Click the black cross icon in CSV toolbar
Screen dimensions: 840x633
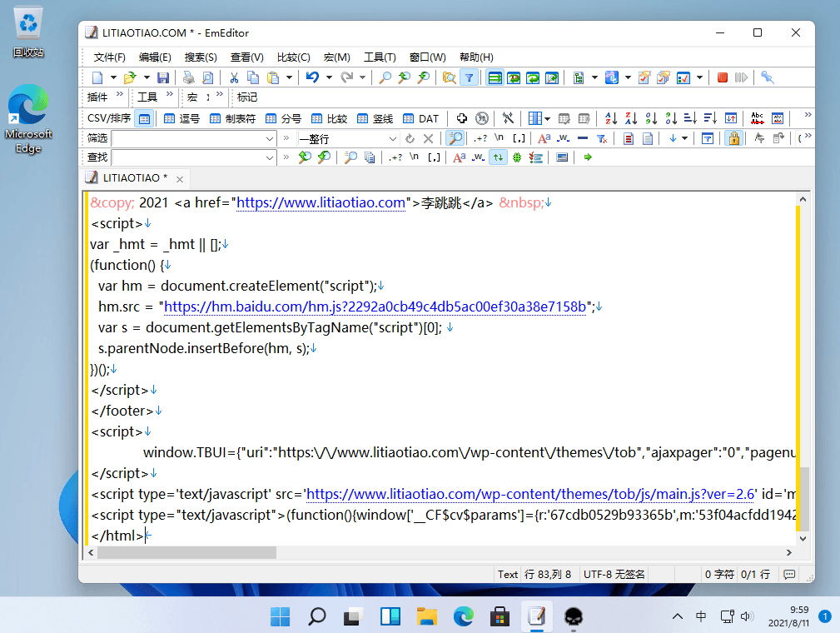[x=462, y=118]
